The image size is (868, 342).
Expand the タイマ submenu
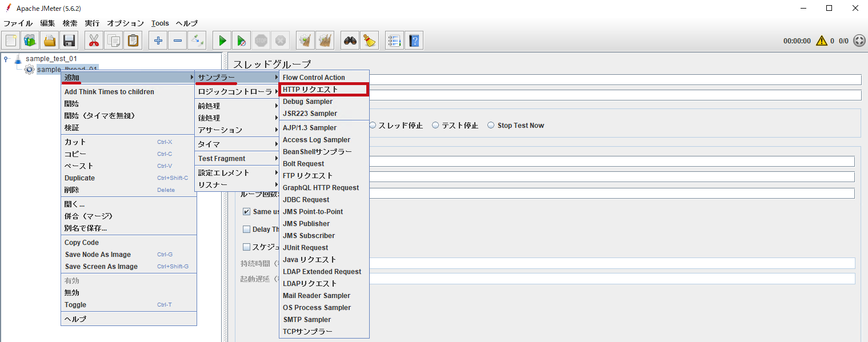238,144
